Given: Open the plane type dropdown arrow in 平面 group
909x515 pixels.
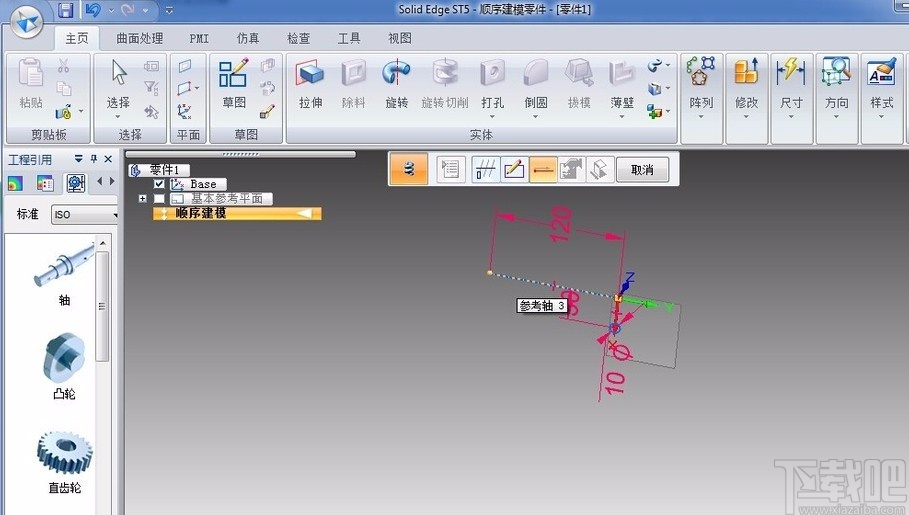Looking at the screenshot, I should [x=198, y=89].
